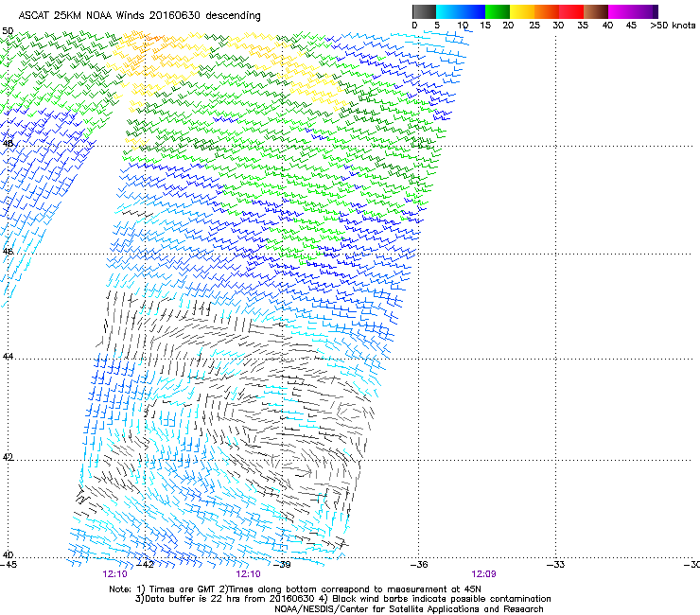700x615 pixels.
Task: Click the longitude label '-36'
Action: point(419,565)
